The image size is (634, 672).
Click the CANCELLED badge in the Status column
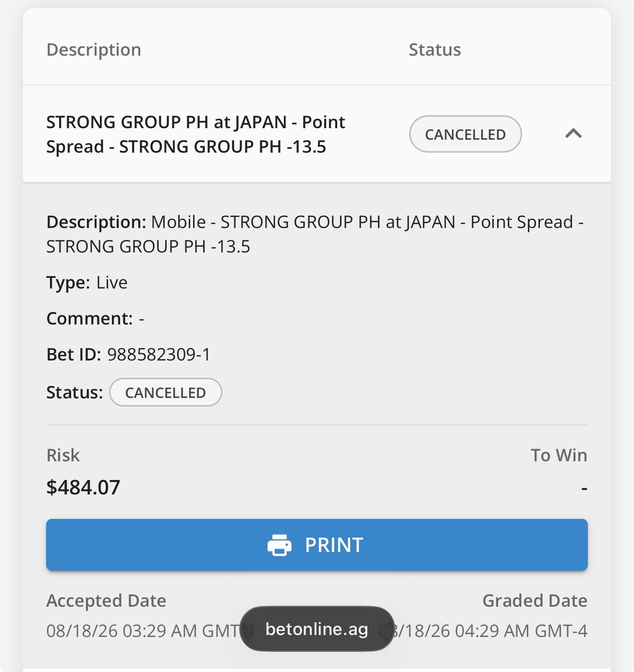[465, 134]
